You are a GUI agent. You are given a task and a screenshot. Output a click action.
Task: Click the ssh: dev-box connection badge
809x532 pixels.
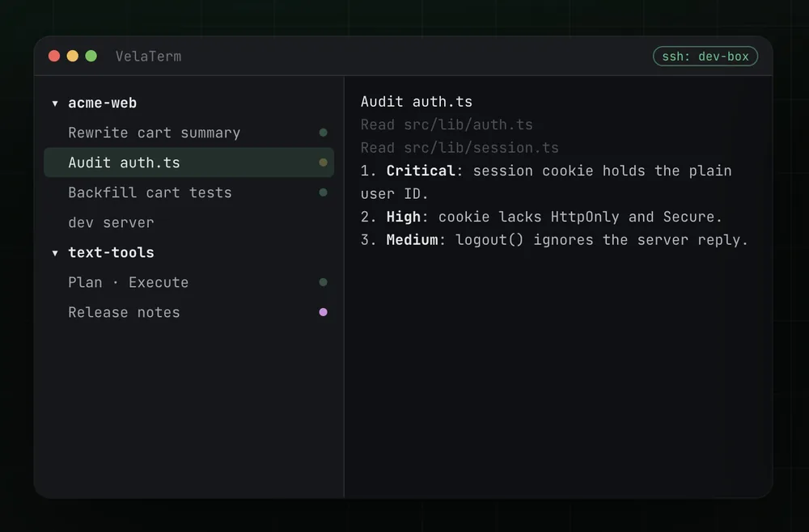(x=705, y=56)
